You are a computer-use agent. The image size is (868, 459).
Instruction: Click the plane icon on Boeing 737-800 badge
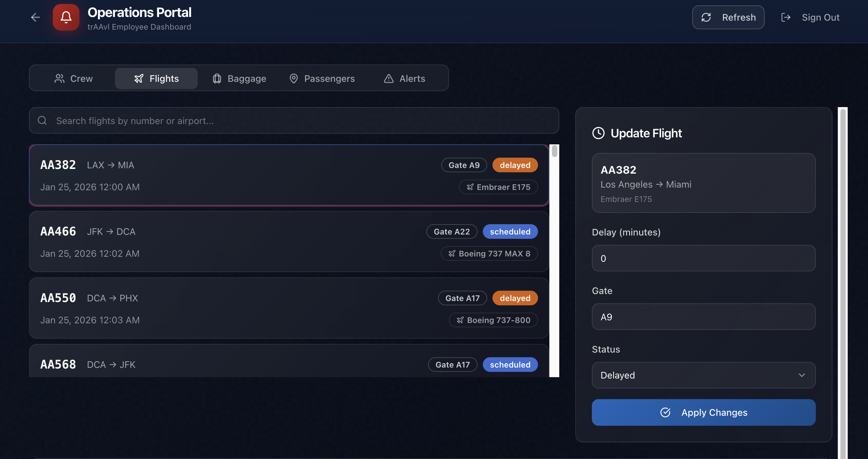coord(460,320)
